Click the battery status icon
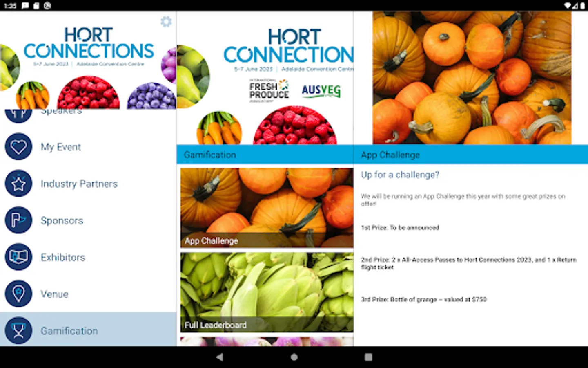The width and height of the screenshot is (588, 368). click(583, 6)
